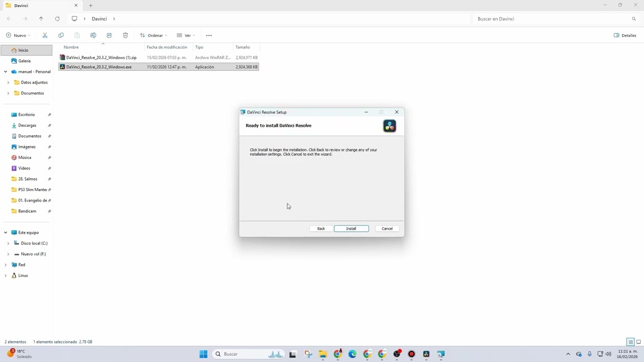
Task: Open a new Explorer tab
Action: point(91,6)
